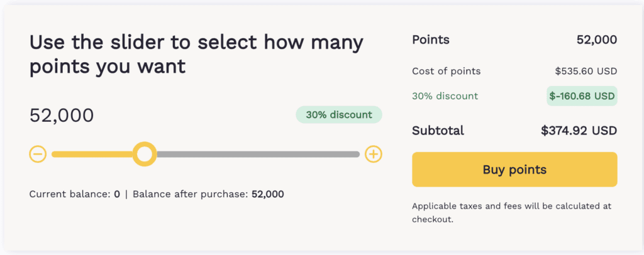
Task: Click the slider instruction heading text
Action: point(196,54)
